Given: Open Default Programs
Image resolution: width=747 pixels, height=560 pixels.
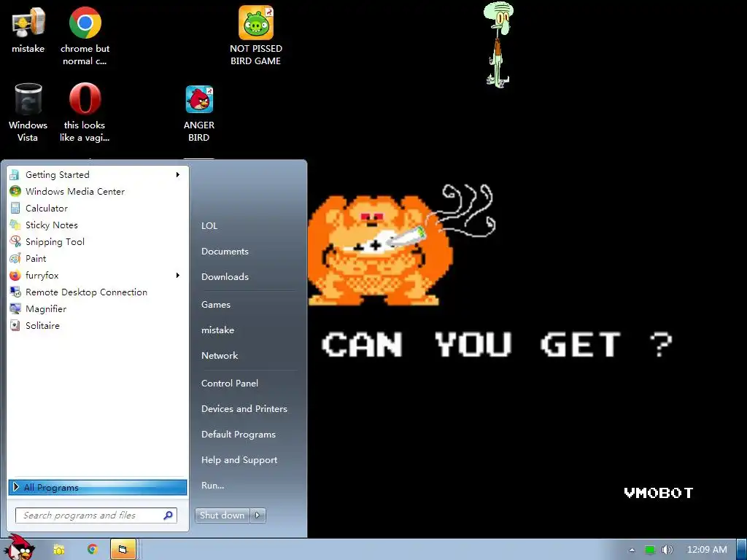Looking at the screenshot, I should 239,435.
